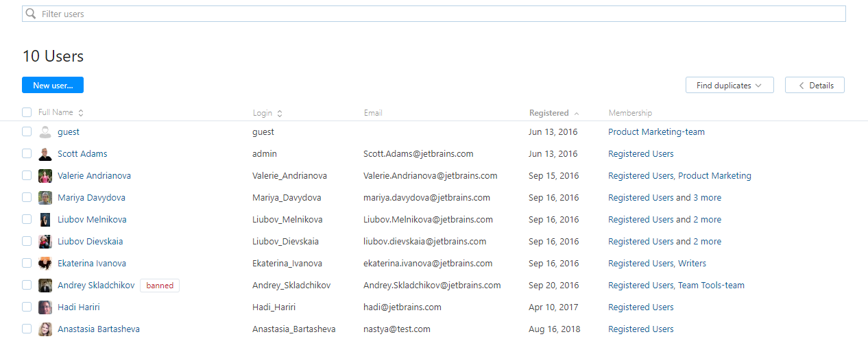Click email nastya@test.com
868x354 pixels.
pyautogui.click(x=397, y=329)
